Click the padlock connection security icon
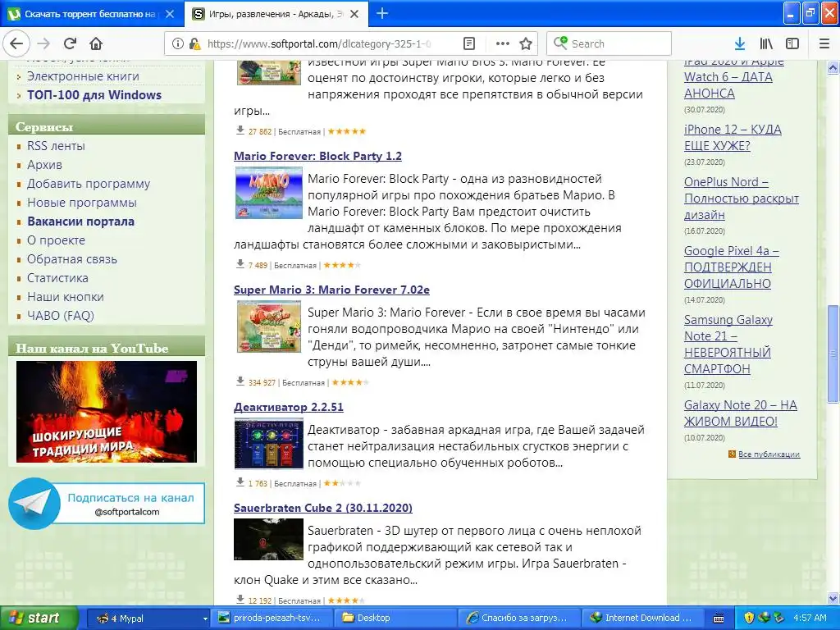The height and width of the screenshot is (630, 840). click(x=194, y=43)
